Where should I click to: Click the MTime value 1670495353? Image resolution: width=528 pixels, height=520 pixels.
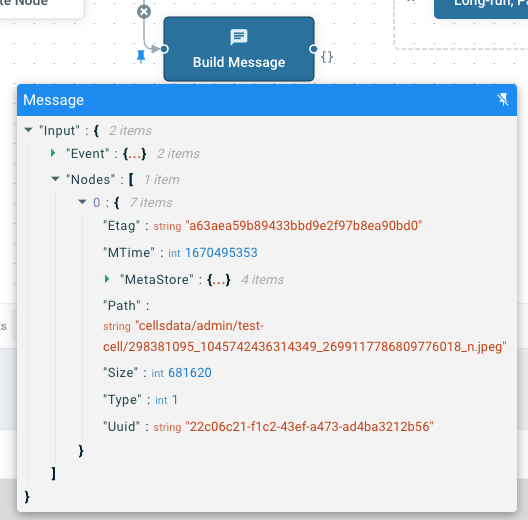click(221, 253)
